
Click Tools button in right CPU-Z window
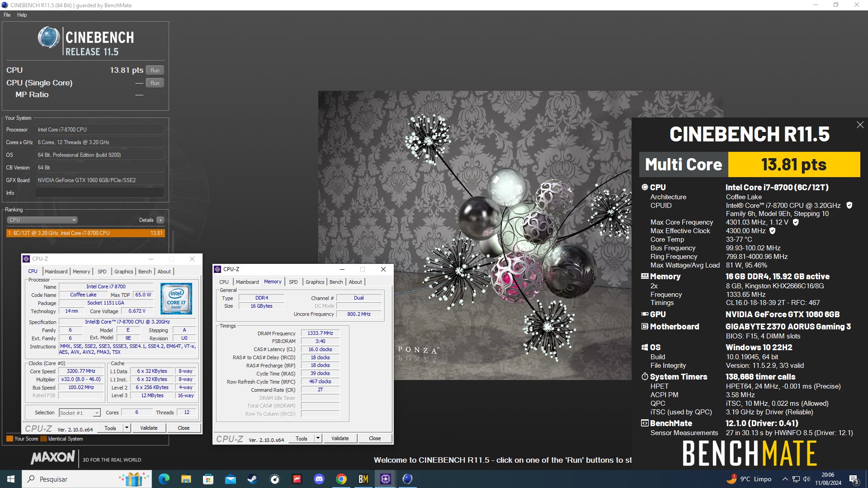tap(302, 438)
